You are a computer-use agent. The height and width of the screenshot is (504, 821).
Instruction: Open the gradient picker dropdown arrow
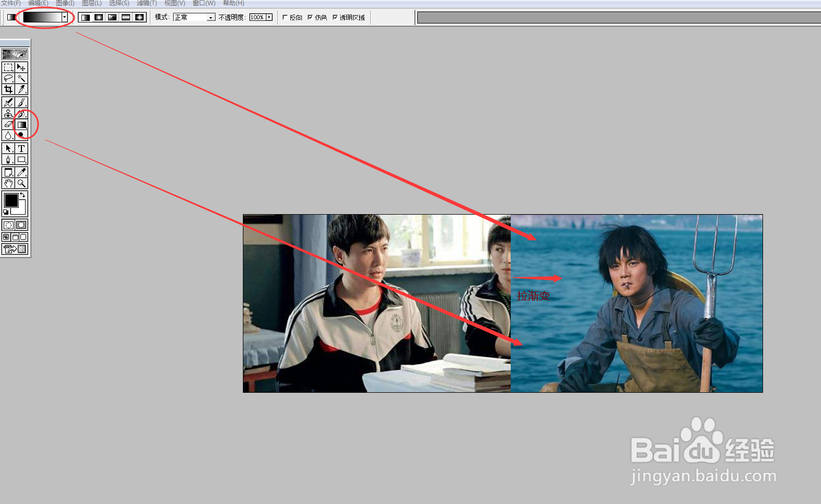[x=65, y=17]
